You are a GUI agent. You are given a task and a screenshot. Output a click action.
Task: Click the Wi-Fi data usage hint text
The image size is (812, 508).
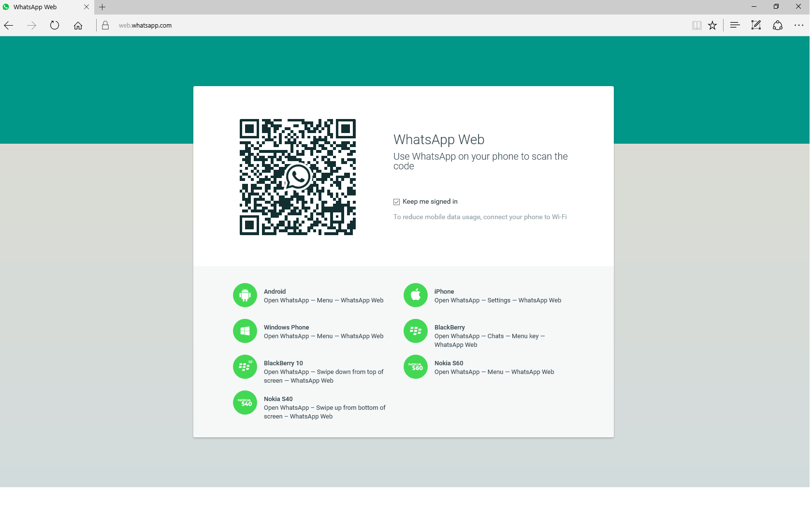[x=480, y=217]
